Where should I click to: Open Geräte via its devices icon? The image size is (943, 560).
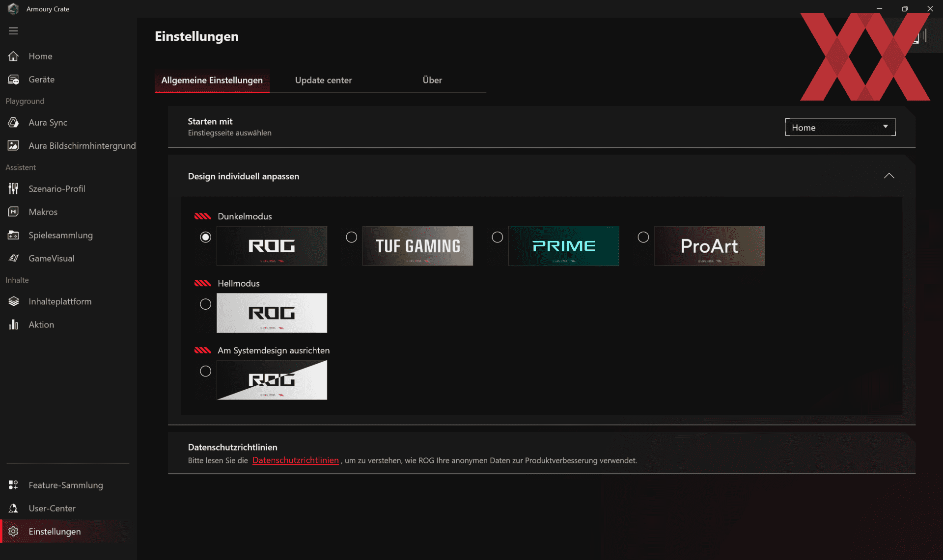[x=13, y=80]
